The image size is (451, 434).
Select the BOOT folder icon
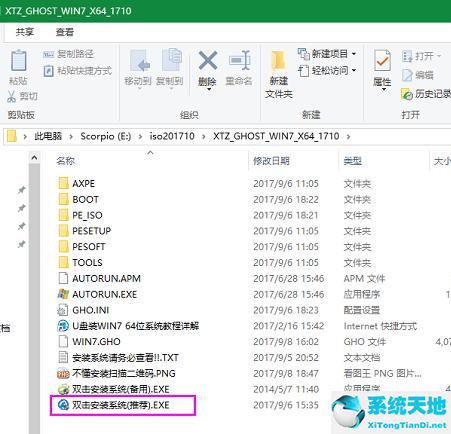point(63,199)
